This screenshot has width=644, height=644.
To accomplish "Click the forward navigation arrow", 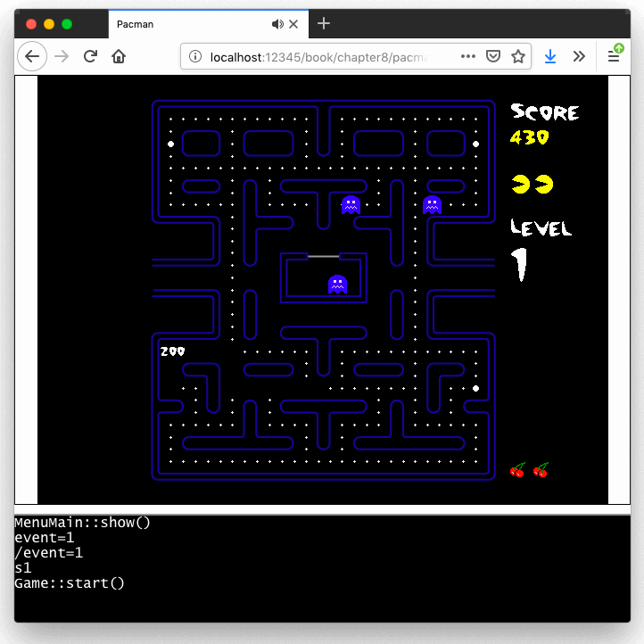I will pyautogui.click(x=62, y=56).
